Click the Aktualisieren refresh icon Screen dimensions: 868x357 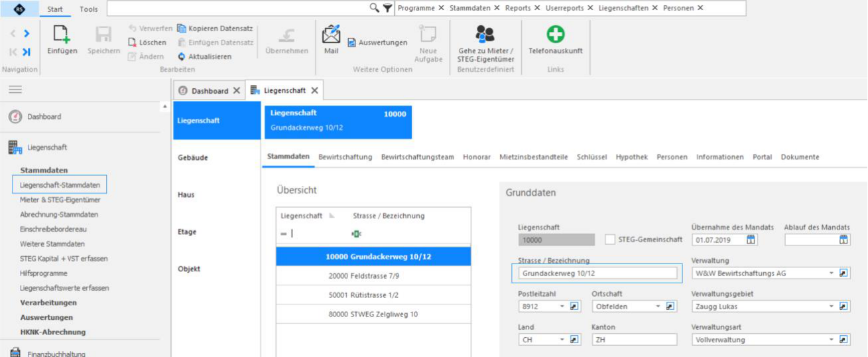pos(181,56)
